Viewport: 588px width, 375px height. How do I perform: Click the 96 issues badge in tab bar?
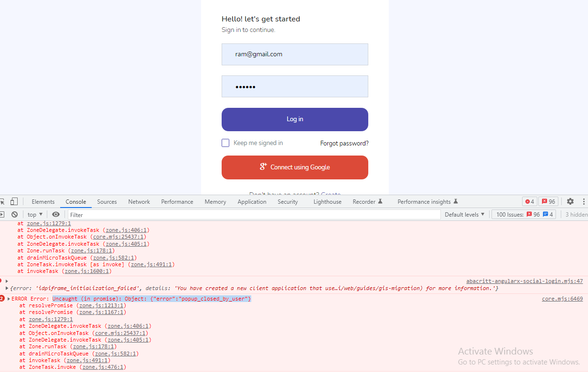548,201
